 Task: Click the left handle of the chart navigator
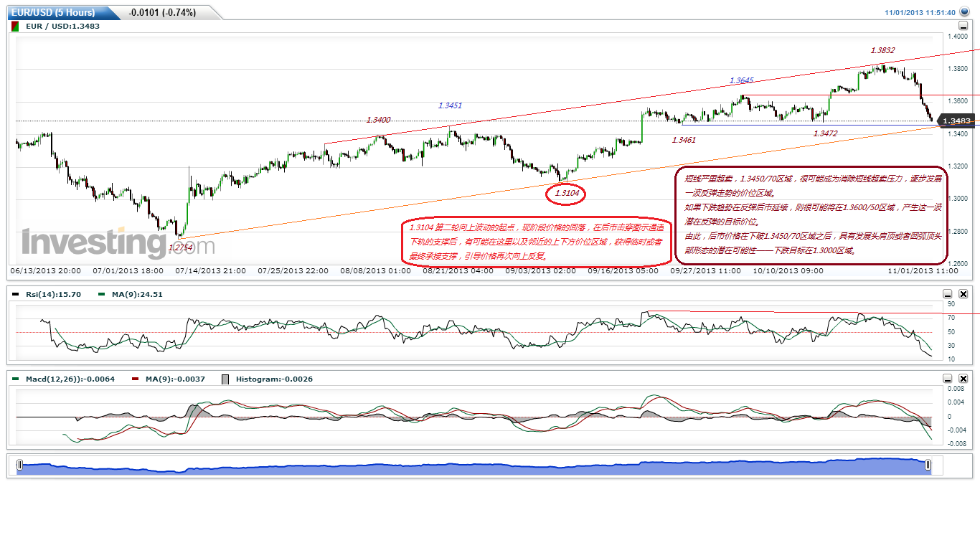[x=19, y=465]
